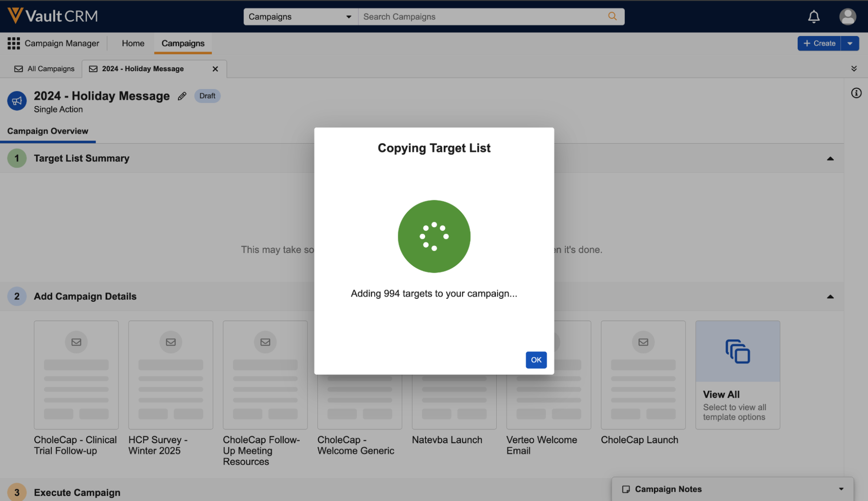Click the pencil edit icon beside campaign title
Image resolution: width=868 pixels, height=501 pixels.
coord(182,96)
